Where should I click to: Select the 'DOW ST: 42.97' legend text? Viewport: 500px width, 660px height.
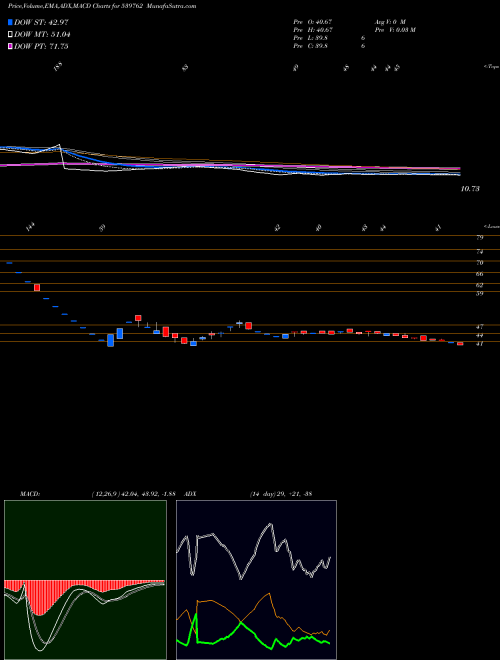pos(41,23)
